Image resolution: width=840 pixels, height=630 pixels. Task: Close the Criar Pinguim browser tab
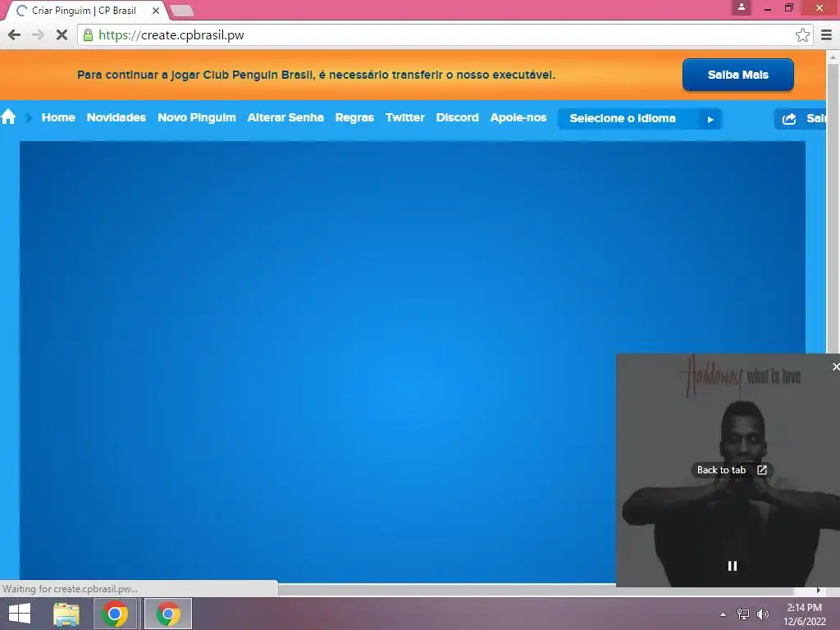coord(155,10)
